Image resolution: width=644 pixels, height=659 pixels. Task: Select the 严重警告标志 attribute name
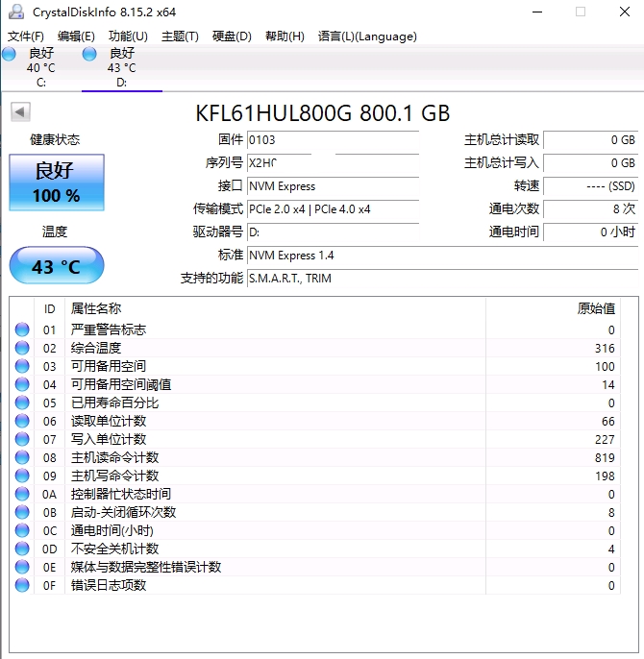pos(109,329)
